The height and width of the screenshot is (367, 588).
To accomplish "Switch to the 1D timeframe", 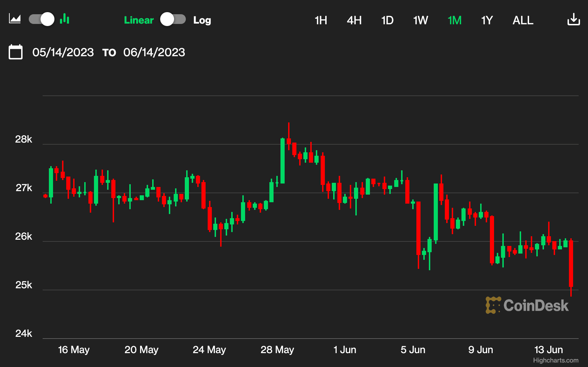I will point(387,20).
